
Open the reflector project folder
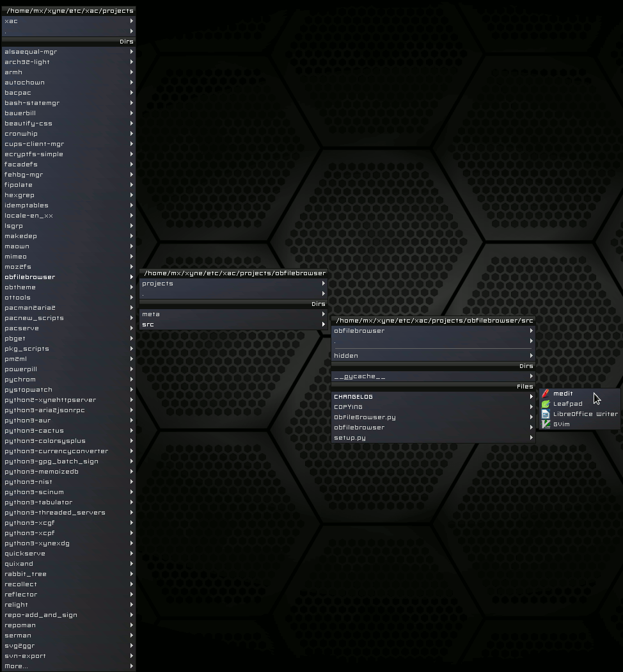(x=21, y=595)
